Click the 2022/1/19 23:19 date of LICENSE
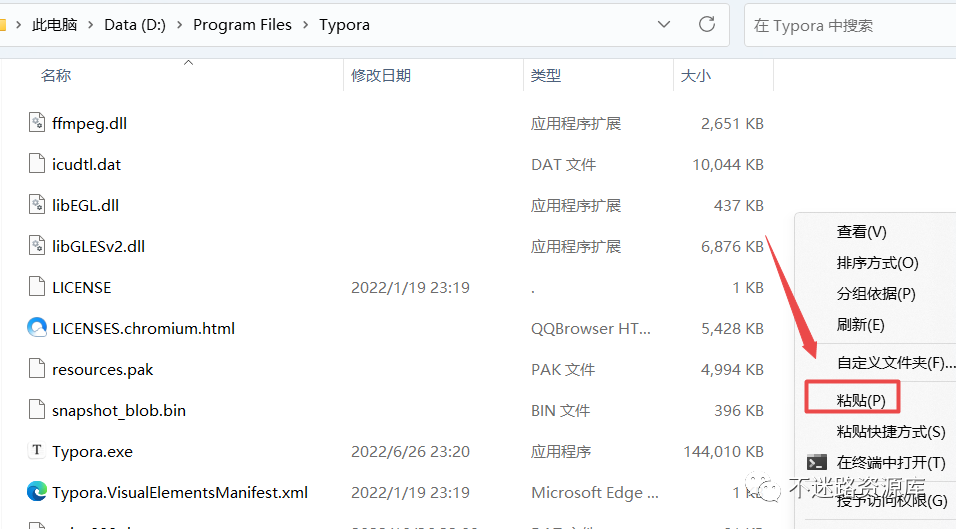The height and width of the screenshot is (529, 956). click(410, 287)
